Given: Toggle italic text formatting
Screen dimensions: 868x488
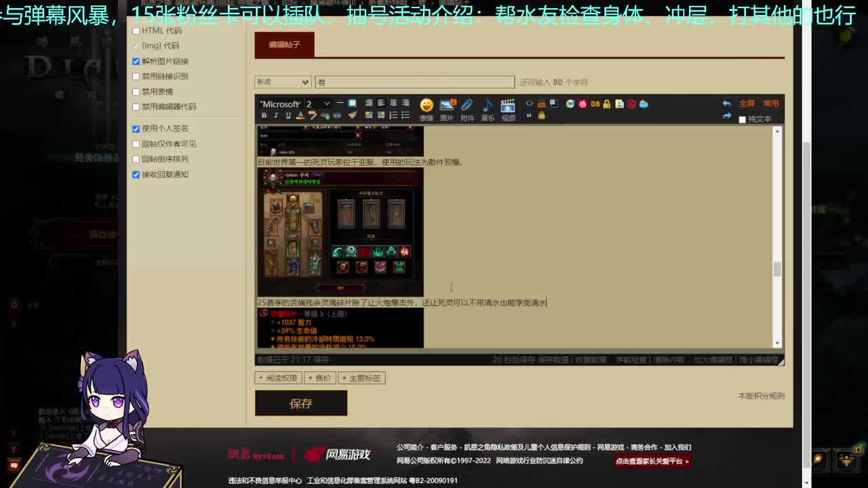Looking at the screenshot, I should point(276,115).
